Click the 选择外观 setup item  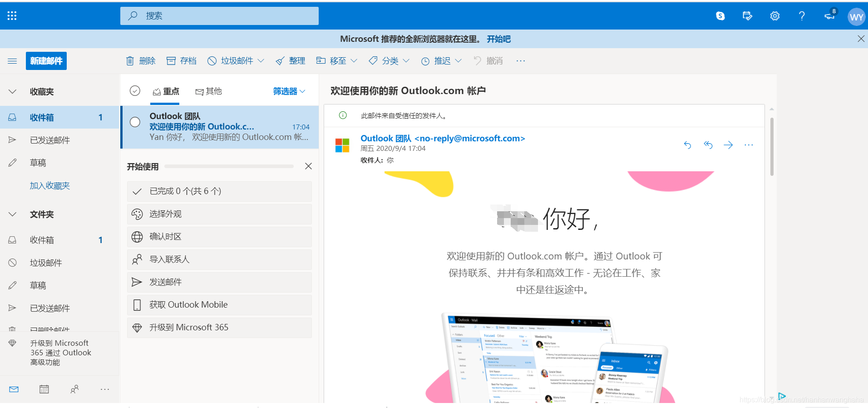pyautogui.click(x=219, y=214)
